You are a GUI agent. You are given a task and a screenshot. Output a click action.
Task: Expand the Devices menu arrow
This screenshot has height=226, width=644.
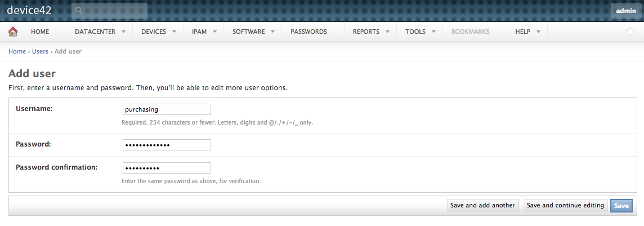pyautogui.click(x=174, y=32)
